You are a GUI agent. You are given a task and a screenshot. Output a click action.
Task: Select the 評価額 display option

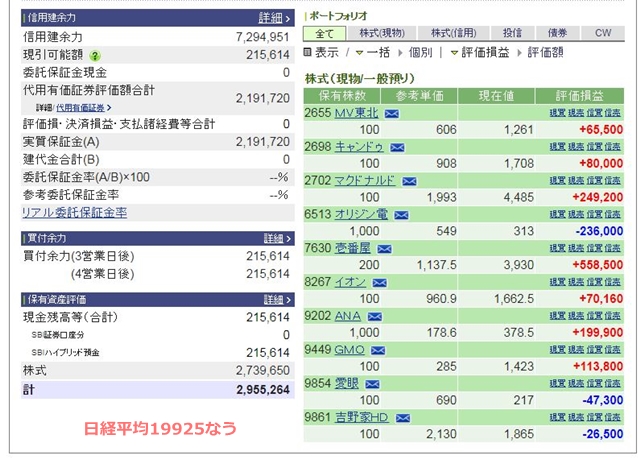point(545,52)
